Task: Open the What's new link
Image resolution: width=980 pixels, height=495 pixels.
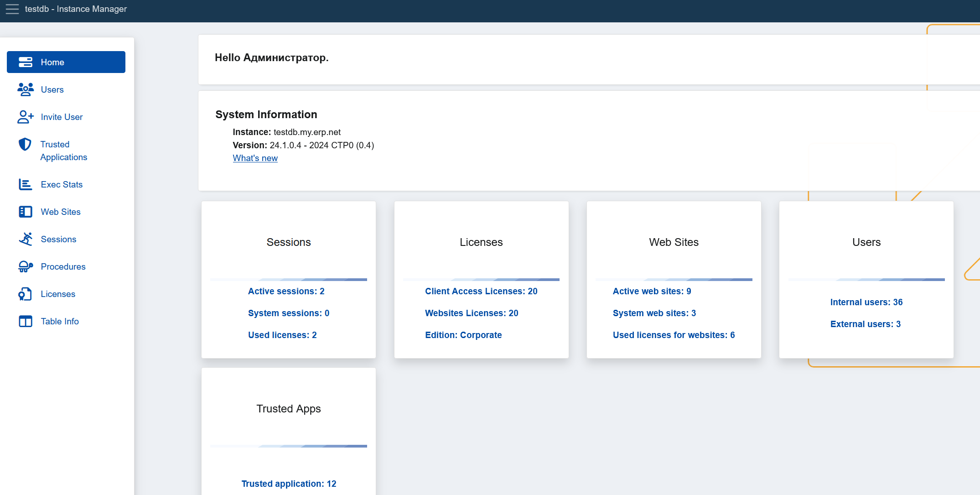Action: [255, 158]
